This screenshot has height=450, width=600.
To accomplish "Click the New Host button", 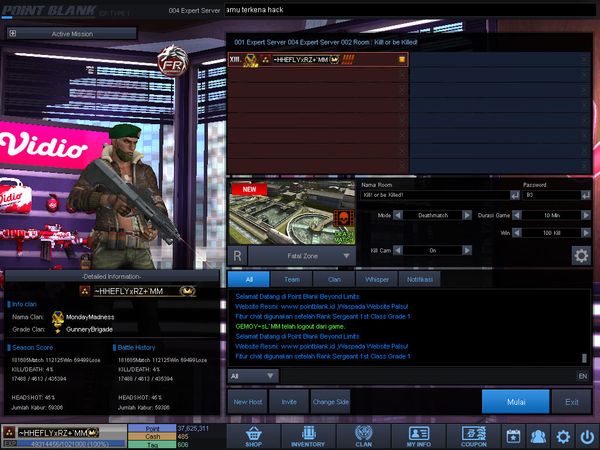I will point(248,402).
